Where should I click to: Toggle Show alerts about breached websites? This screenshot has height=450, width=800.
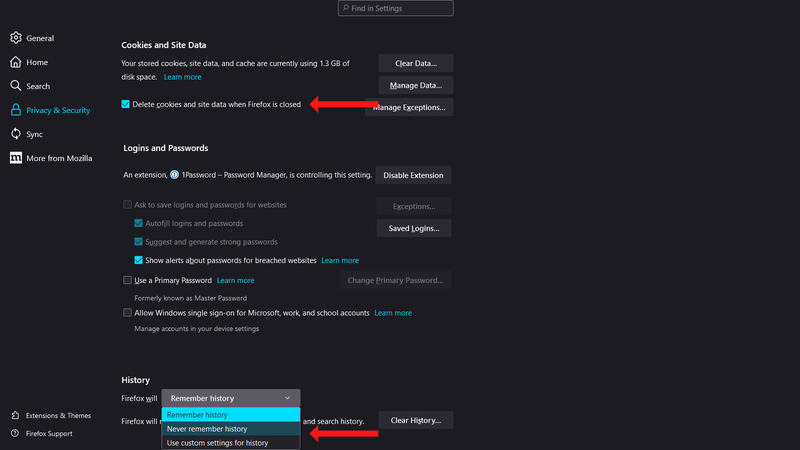coord(139,260)
